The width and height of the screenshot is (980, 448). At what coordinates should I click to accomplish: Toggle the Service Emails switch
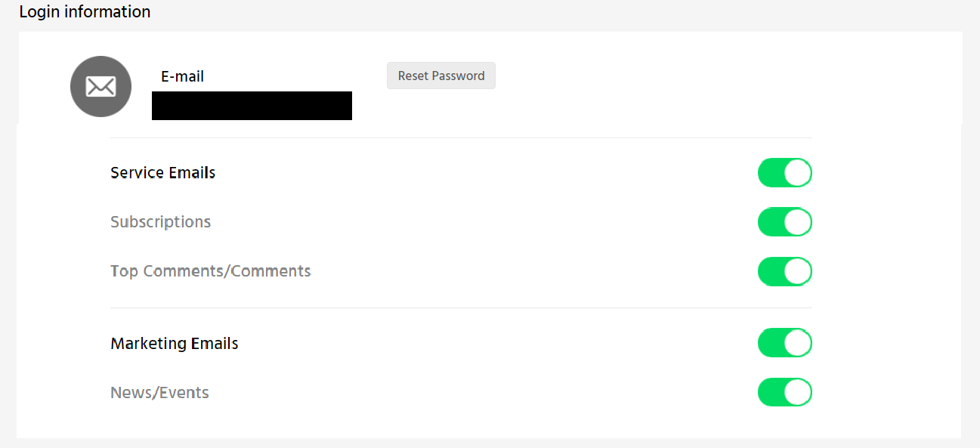pos(784,173)
